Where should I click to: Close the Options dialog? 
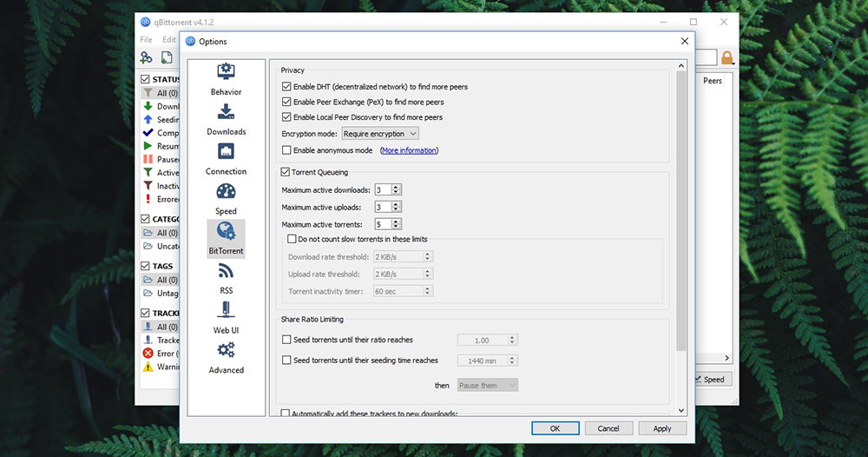[685, 41]
